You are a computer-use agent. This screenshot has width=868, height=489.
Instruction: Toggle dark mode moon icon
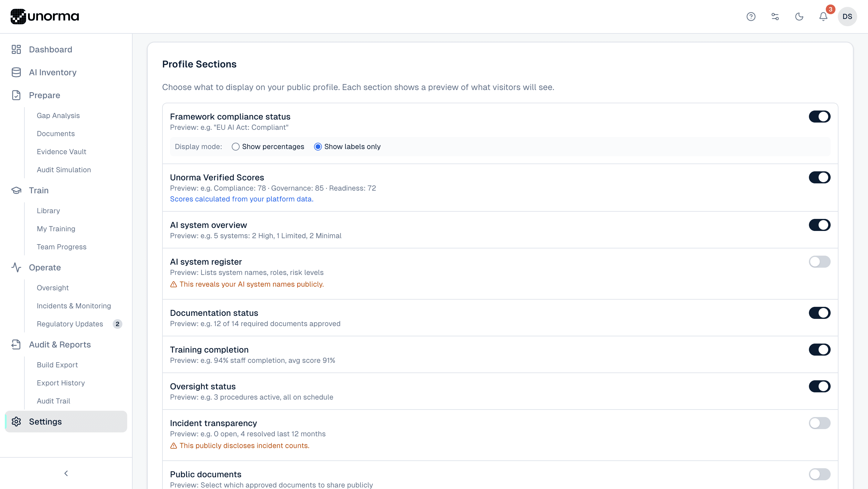click(x=799, y=17)
